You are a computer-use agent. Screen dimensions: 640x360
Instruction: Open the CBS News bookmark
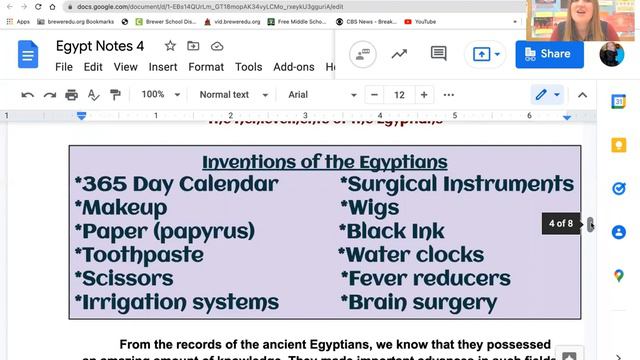pyautogui.click(x=366, y=22)
